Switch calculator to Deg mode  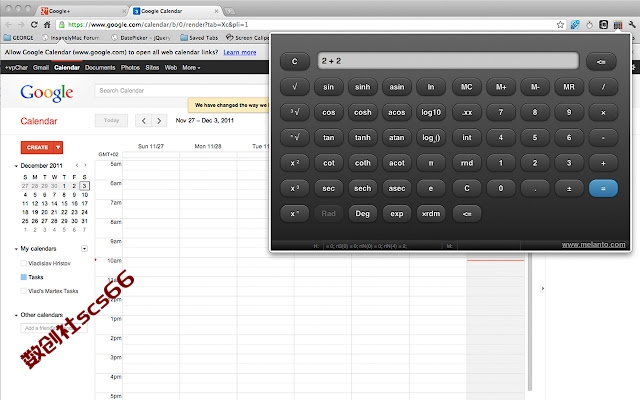click(362, 213)
